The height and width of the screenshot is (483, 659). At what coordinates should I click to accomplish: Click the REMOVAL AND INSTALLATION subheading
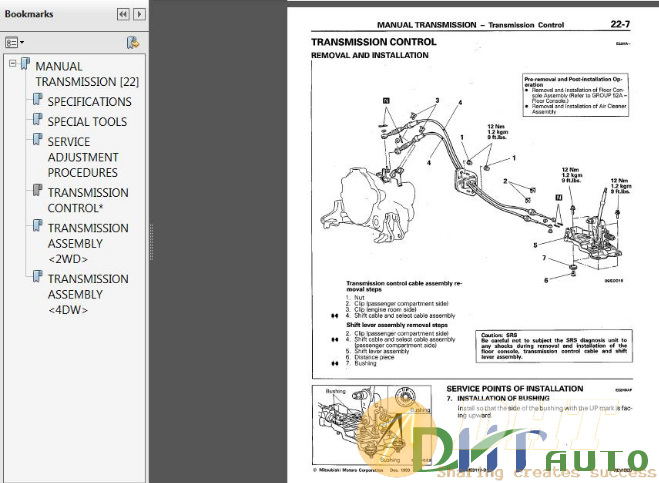pos(369,55)
